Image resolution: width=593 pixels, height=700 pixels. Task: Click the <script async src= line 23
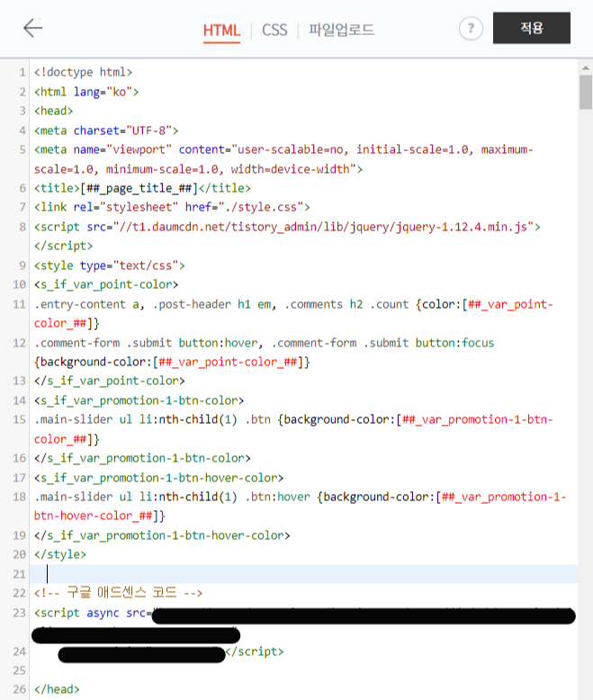(x=93, y=613)
